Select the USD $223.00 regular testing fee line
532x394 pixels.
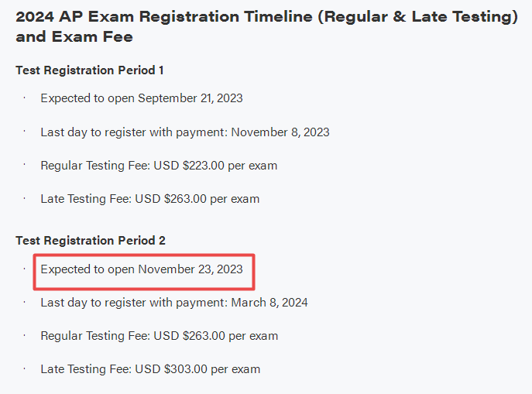pos(159,166)
